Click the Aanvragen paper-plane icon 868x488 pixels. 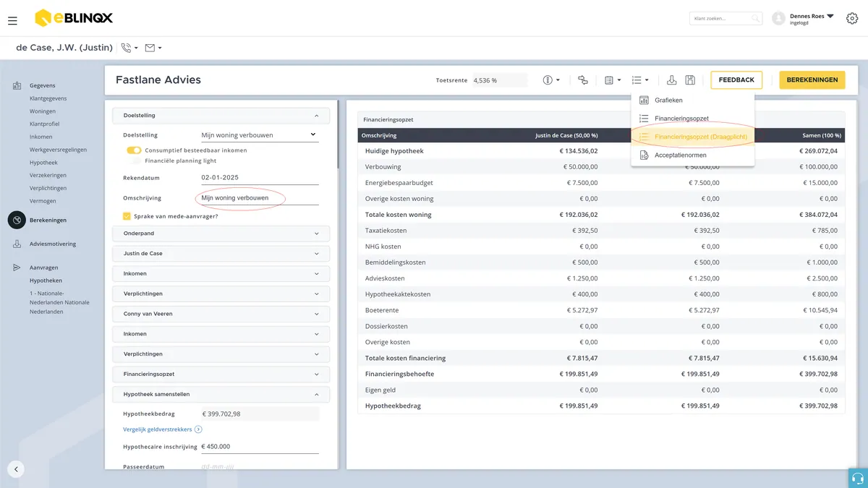(x=17, y=267)
